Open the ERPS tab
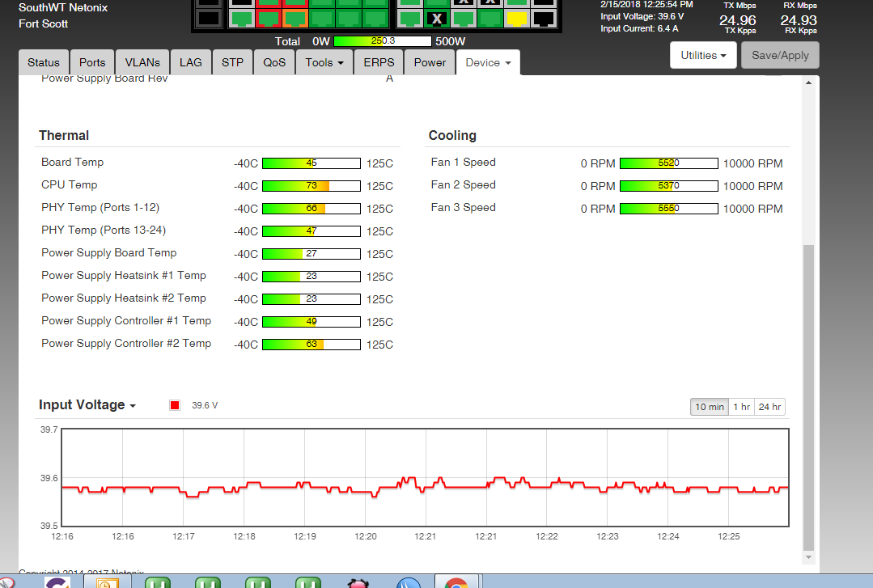Screen dimensions: 873x588 point(379,62)
